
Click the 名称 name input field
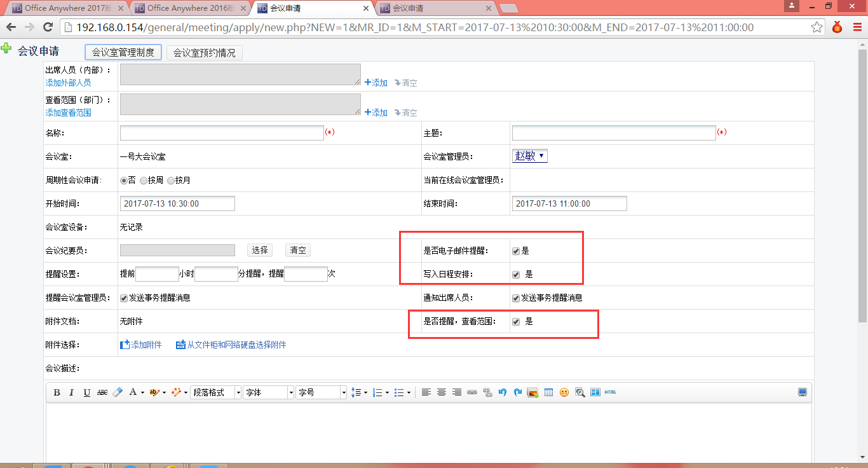pyautogui.click(x=222, y=133)
